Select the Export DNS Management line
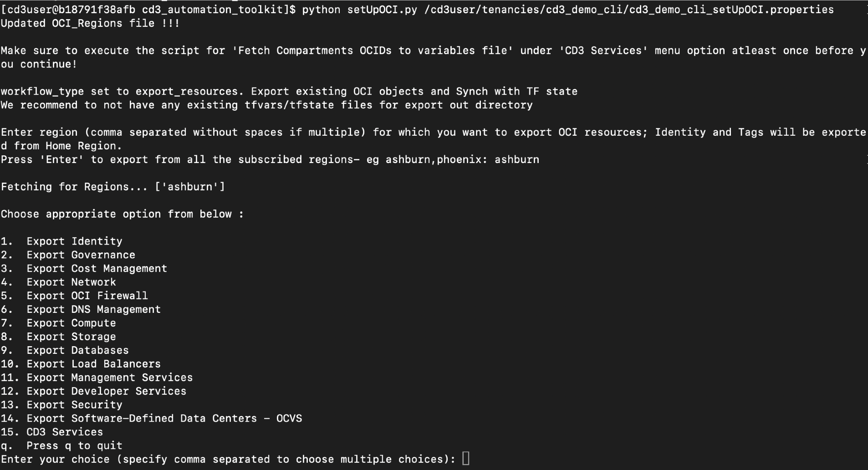Viewport: 868px width, 470px height. point(81,310)
